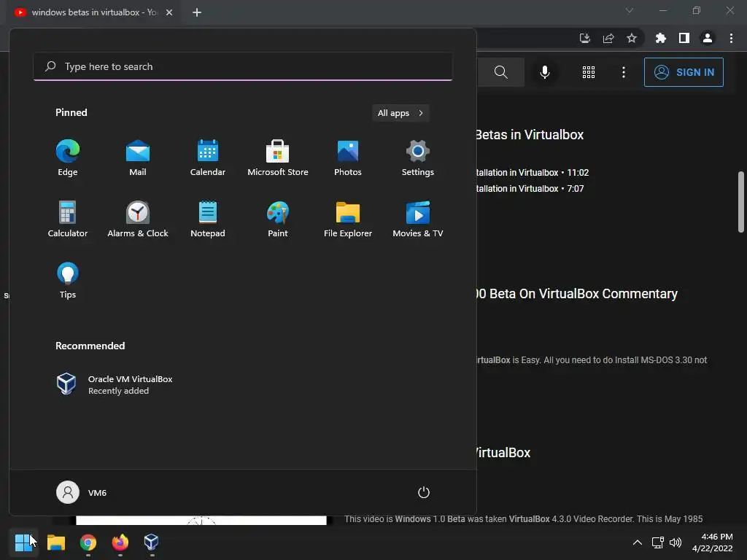Open Edge from pinned apps
This screenshot has width=747, height=560.
click(x=68, y=158)
